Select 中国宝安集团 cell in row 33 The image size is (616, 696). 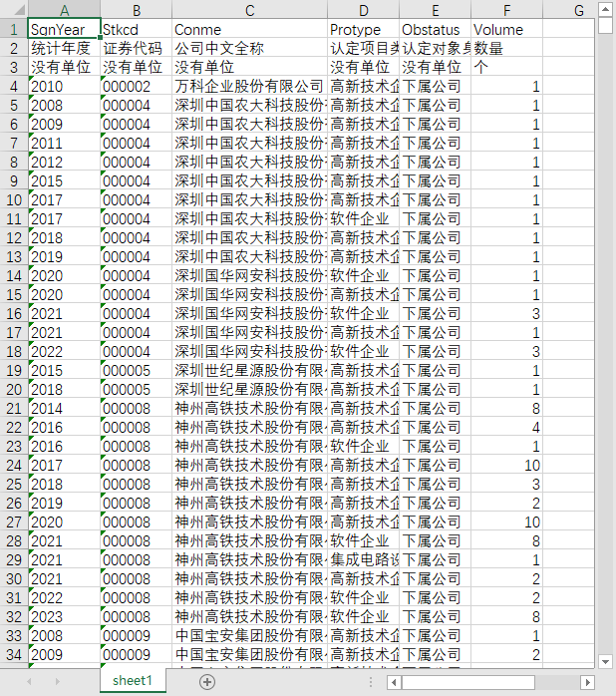click(x=249, y=635)
